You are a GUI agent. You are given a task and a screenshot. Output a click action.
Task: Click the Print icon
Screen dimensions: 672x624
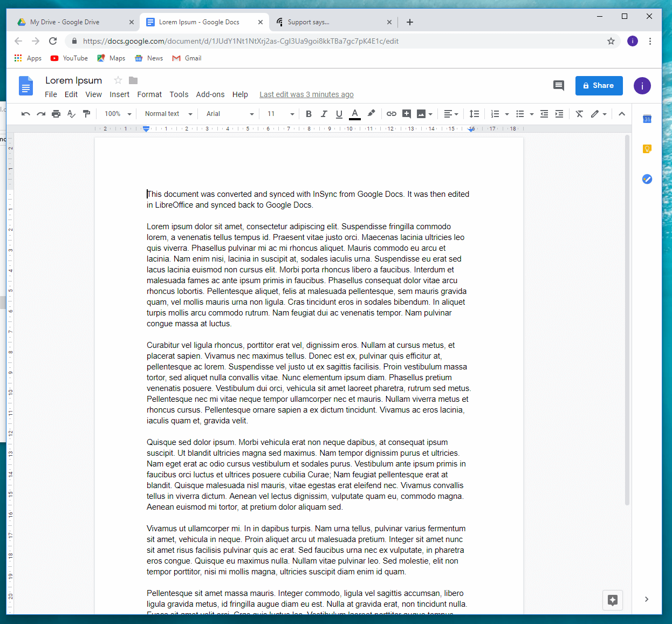coord(56,114)
